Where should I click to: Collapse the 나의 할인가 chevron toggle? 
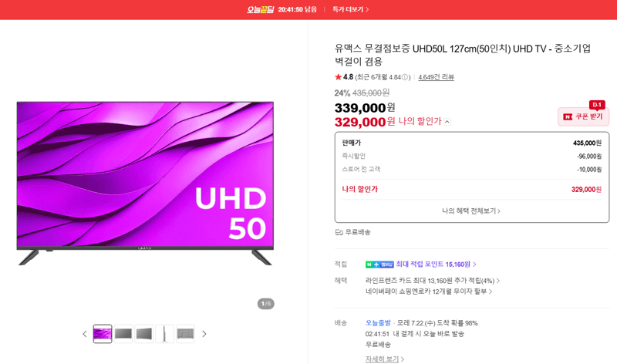point(447,122)
